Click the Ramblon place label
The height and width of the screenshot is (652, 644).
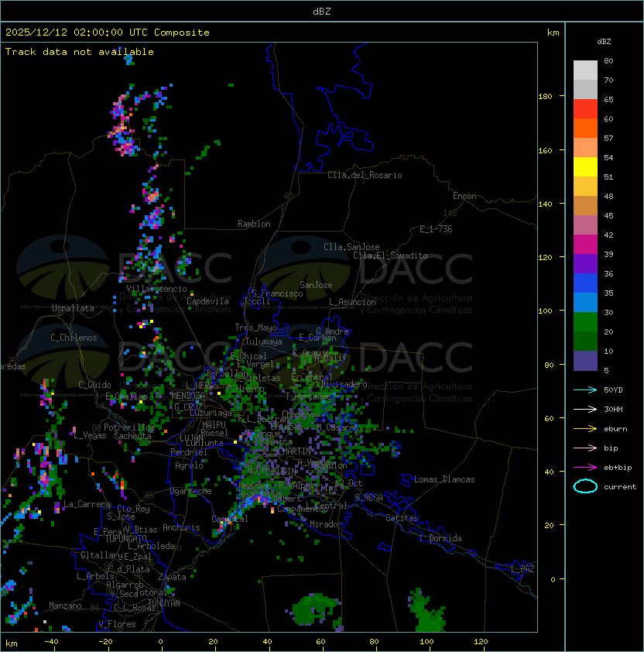coord(254,224)
